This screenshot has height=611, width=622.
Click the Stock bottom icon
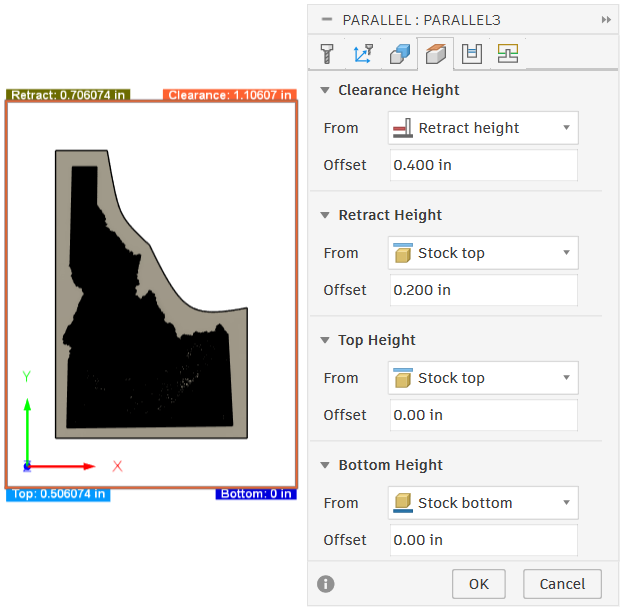(403, 503)
